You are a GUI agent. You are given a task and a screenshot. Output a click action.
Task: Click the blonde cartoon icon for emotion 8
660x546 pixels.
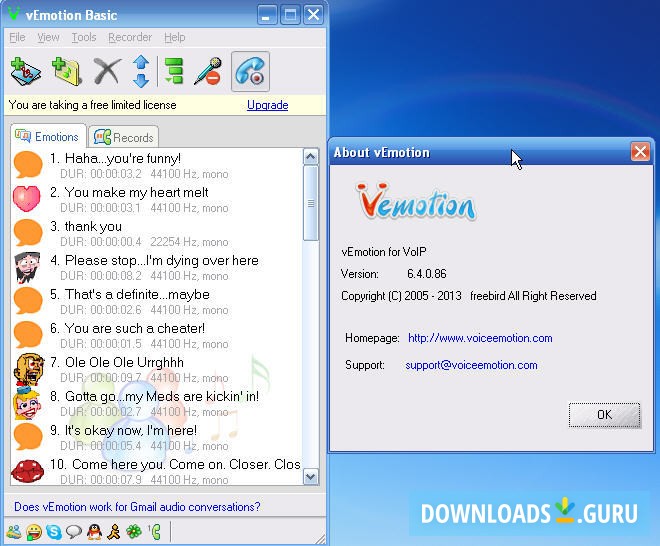(x=27, y=403)
